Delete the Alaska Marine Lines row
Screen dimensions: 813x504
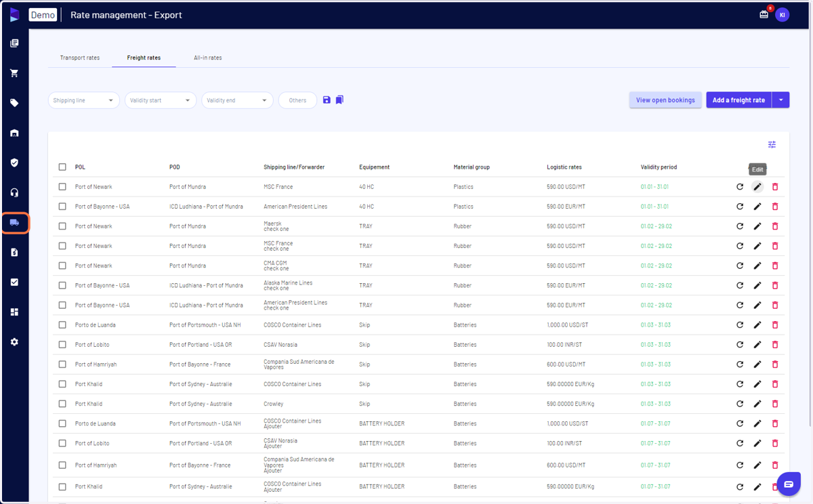[775, 285]
